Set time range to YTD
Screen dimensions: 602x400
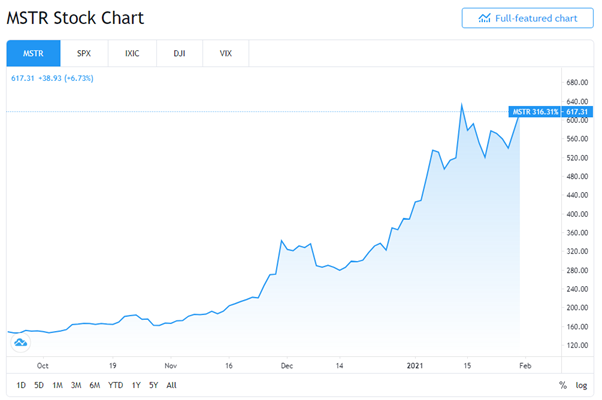[x=116, y=385]
